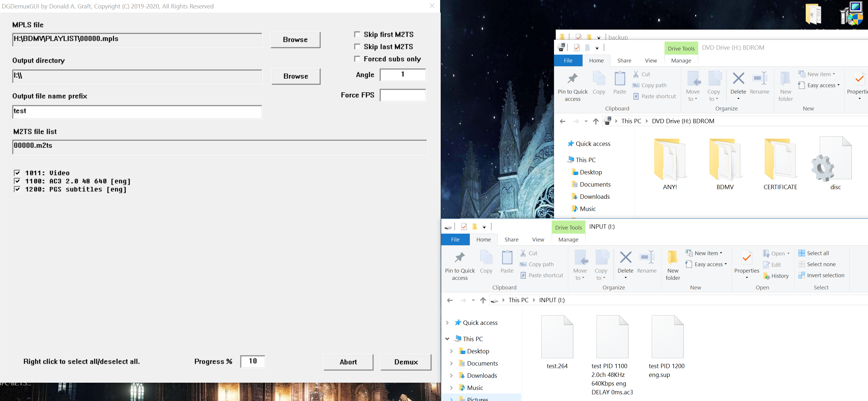The width and height of the screenshot is (868, 401).
Task: Expand the Downloads node in the INPUT (I:) window
Action: coord(451,376)
